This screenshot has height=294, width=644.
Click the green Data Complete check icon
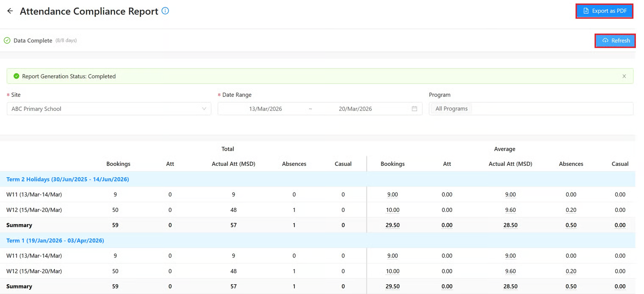[7, 41]
